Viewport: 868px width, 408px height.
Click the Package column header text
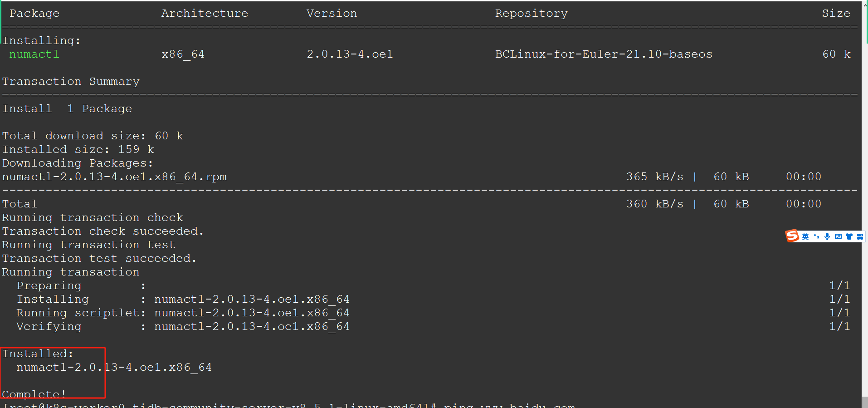(x=34, y=14)
